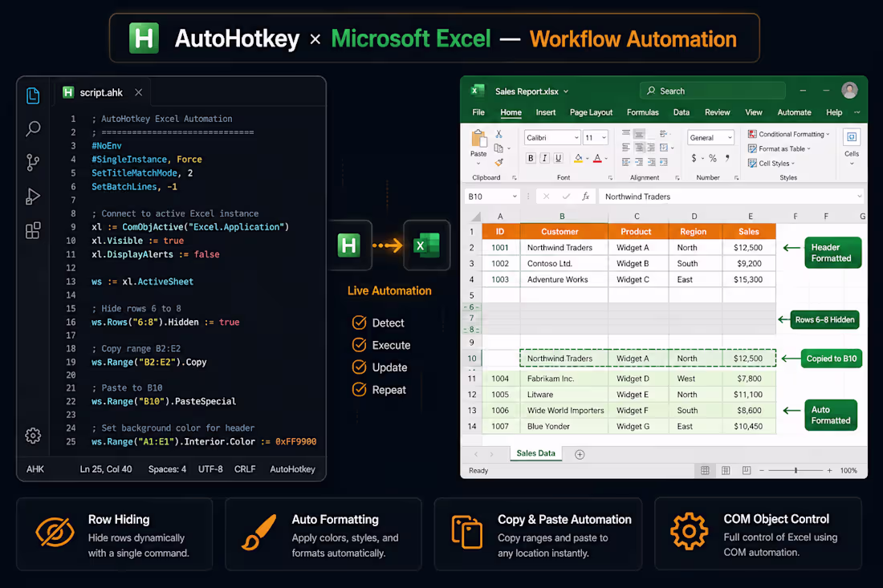The width and height of the screenshot is (883, 588).
Task: Add a new sheet with plus icon
Action: pos(580,454)
